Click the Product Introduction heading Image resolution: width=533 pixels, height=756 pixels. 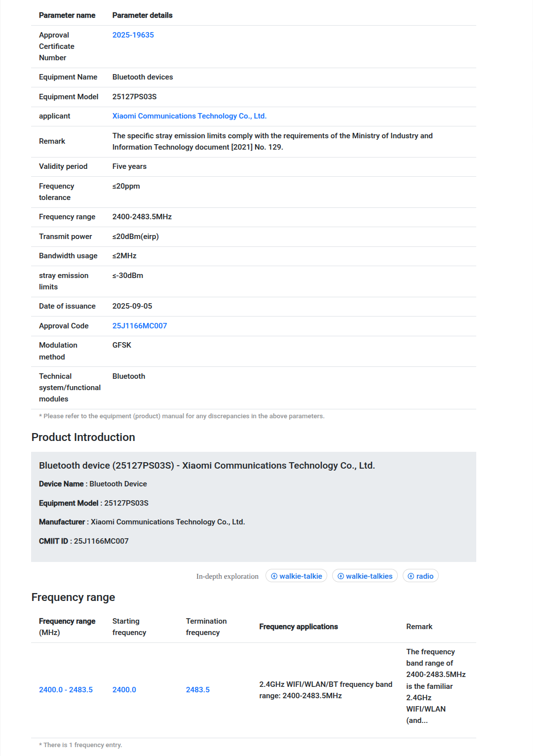pos(83,438)
